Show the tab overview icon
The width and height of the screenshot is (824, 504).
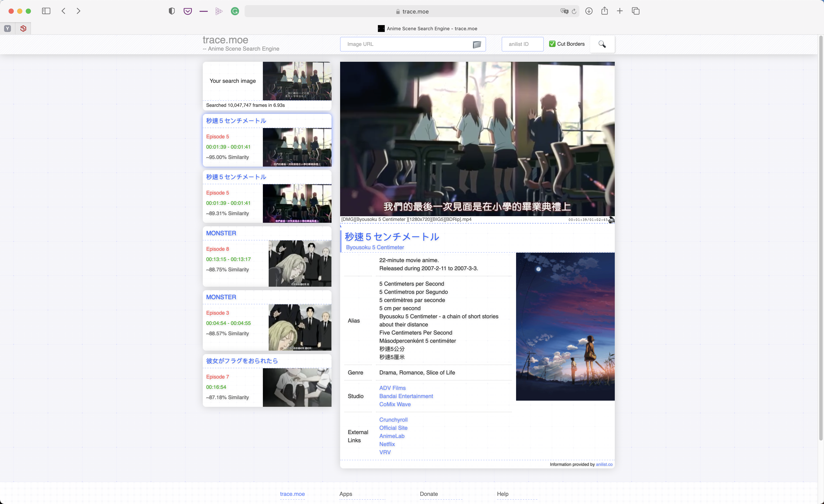pyautogui.click(x=636, y=11)
